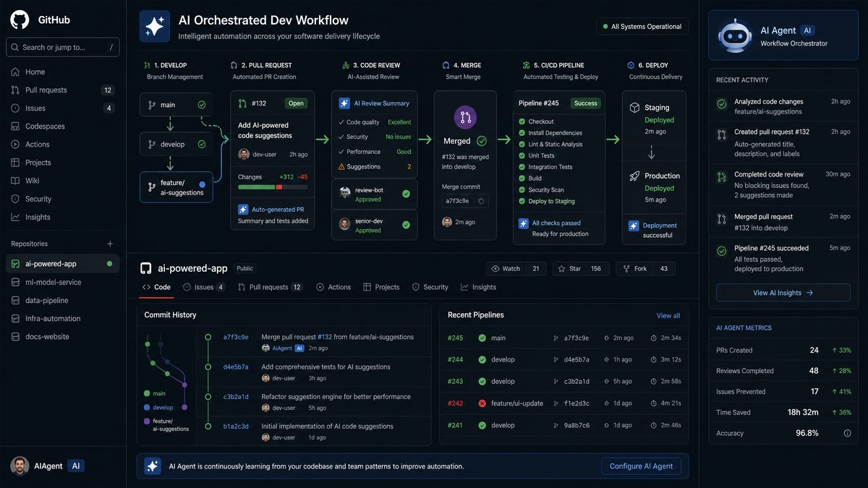
Task: Click the Deploy to Staging step checkmark
Action: point(522,202)
